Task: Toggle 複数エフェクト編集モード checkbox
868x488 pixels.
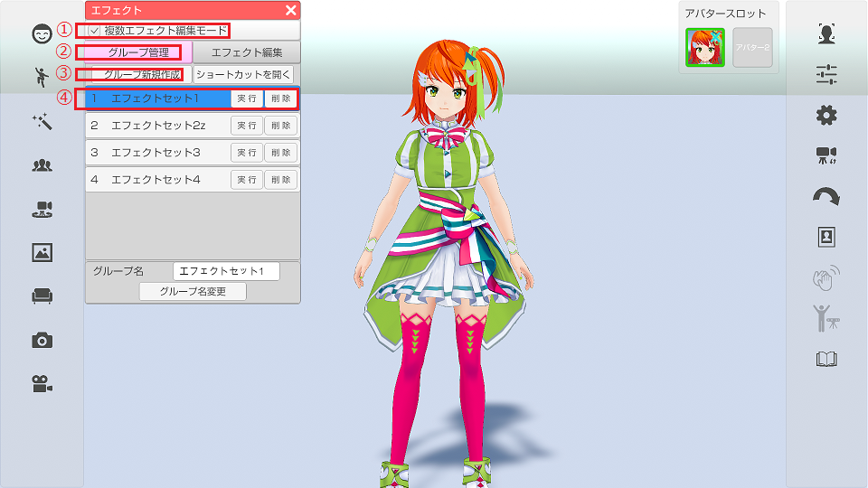Action: coord(94,31)
